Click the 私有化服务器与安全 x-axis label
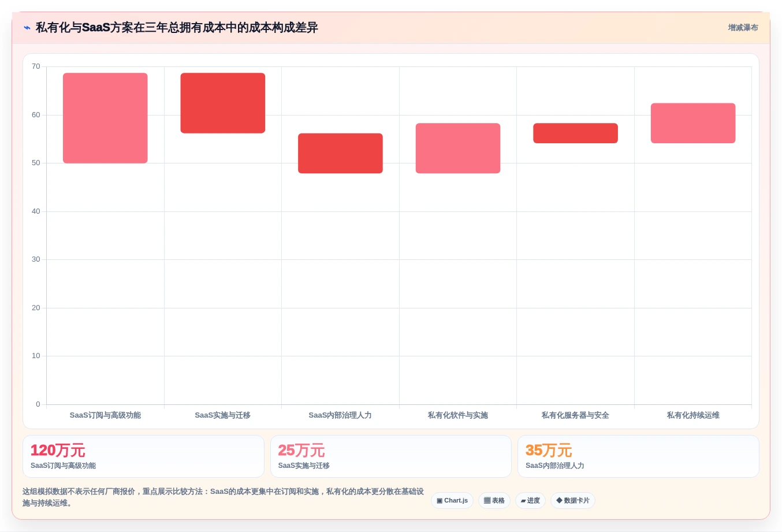The image size is (782, 532). [575, 415]
